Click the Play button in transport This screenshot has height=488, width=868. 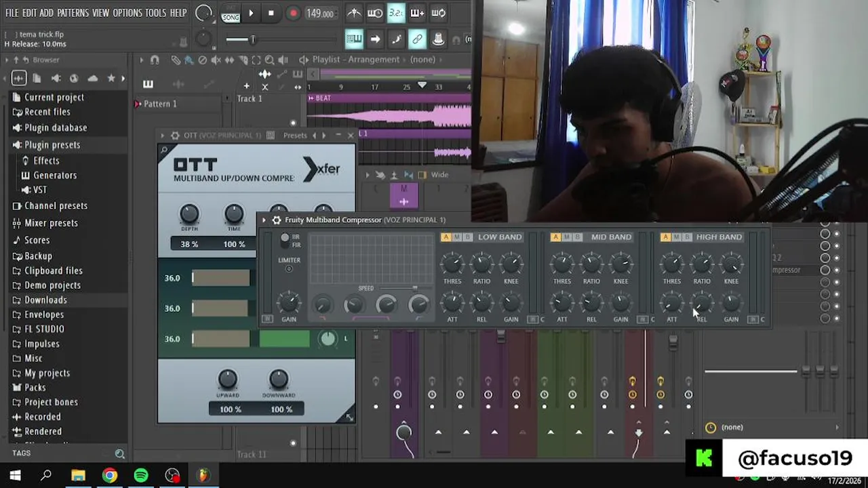(x=251, y=13)
